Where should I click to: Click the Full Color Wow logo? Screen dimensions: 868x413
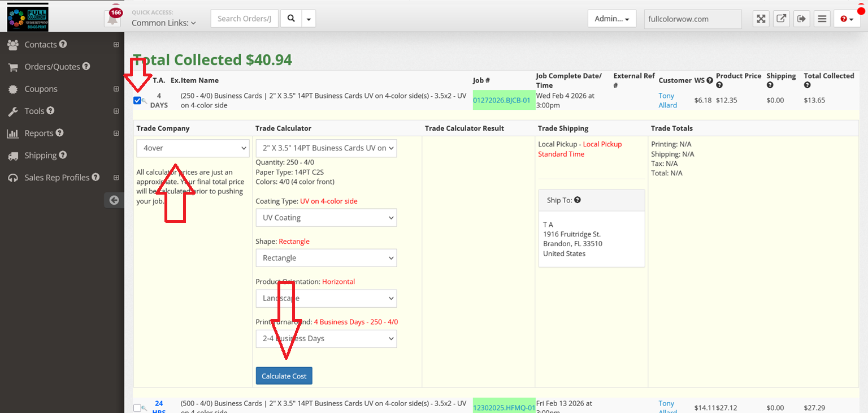click(x=28, y=17)
